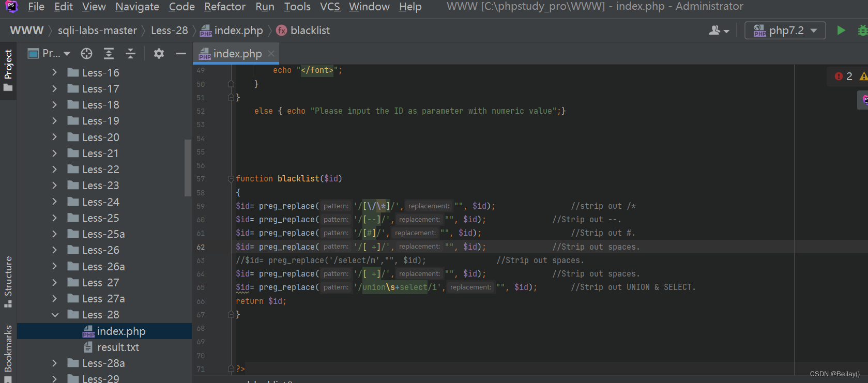Open the View menu
The image size is (868, 383).
point(94,7)
